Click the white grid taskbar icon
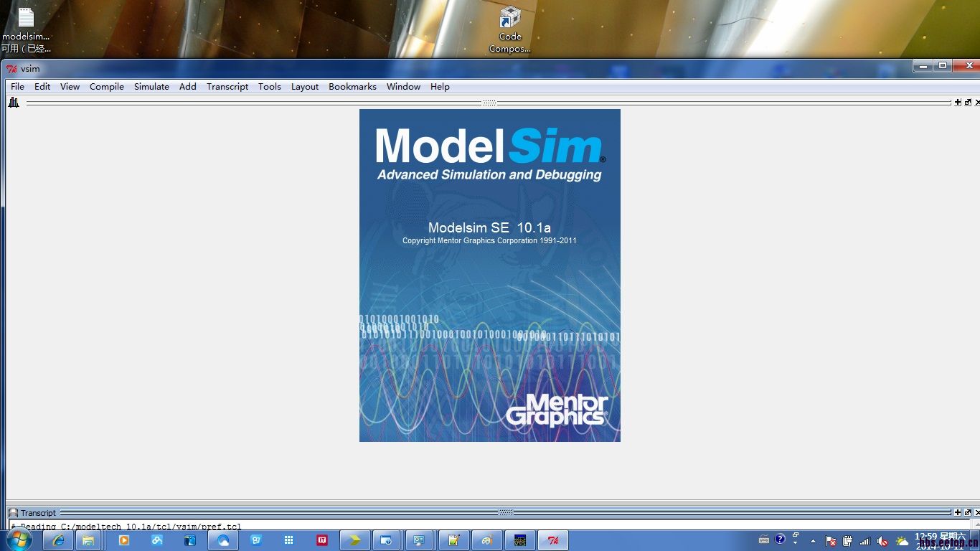Screen dimensions: 980x551 coord(289,540)
